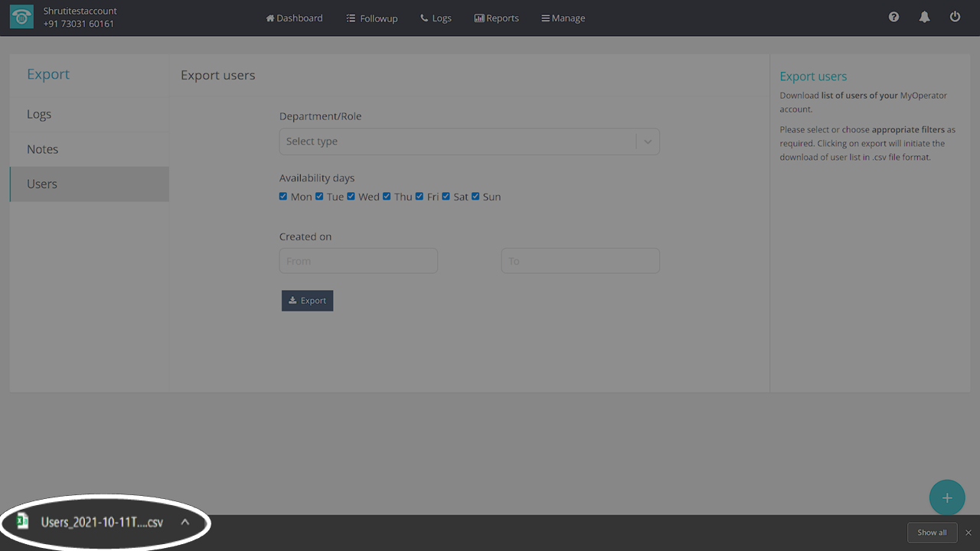The width and height of the screenshot is (980, 551).
Task: Uncheck the Mon availability checkbox
Action: point(283,197)
